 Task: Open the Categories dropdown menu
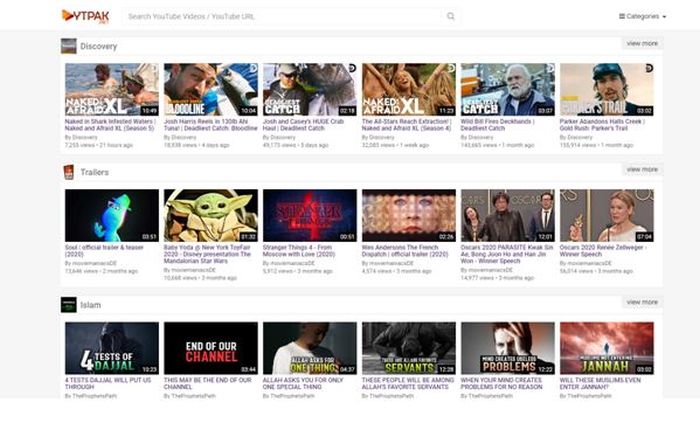pos(642,16)
